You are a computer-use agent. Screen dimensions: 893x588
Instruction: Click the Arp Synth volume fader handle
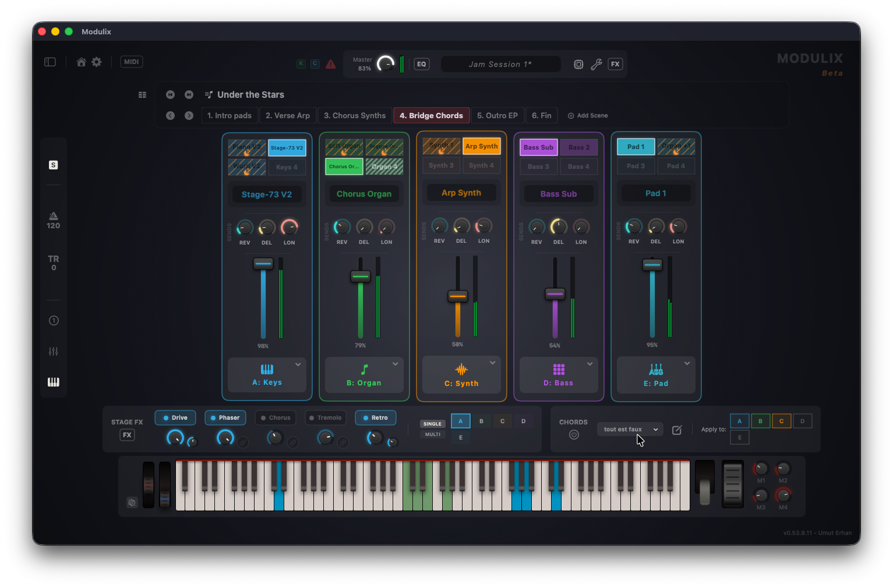[x=458, y=296]
